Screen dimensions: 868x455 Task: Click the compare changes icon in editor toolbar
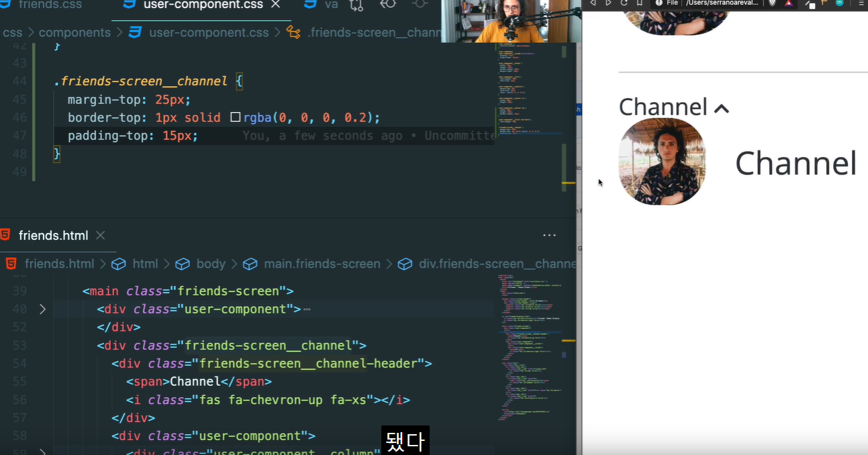point(356,5)
